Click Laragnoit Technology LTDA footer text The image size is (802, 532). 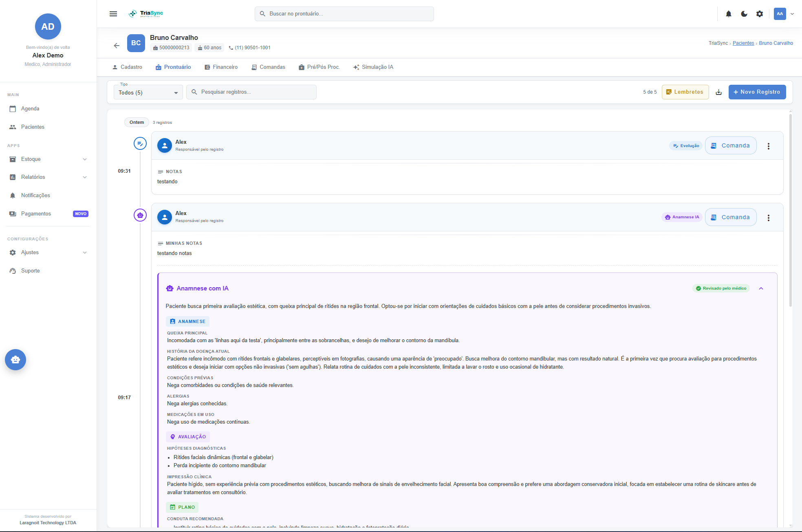tap(48, 523)
